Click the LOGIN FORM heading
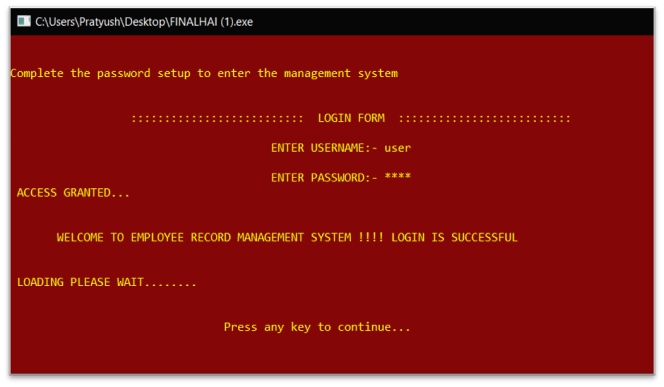Image resolution: width=664 pixels, height=387 pixels. [x=351, y=118]
